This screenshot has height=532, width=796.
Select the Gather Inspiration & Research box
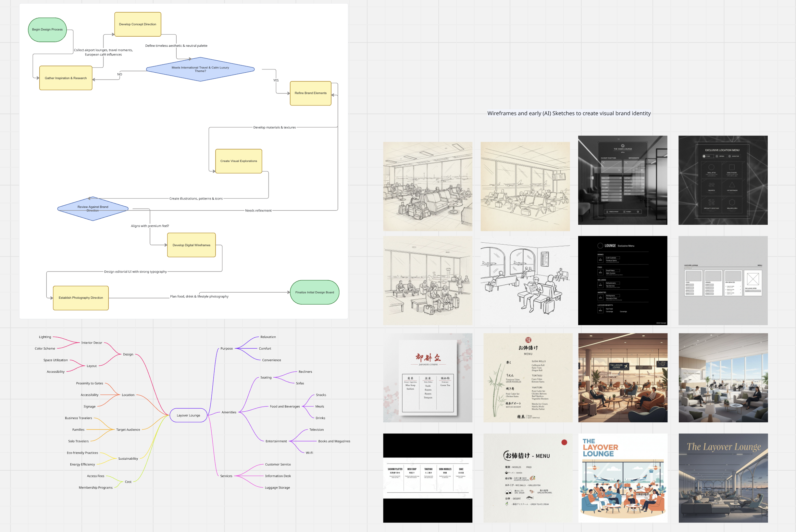coord(66,78)
